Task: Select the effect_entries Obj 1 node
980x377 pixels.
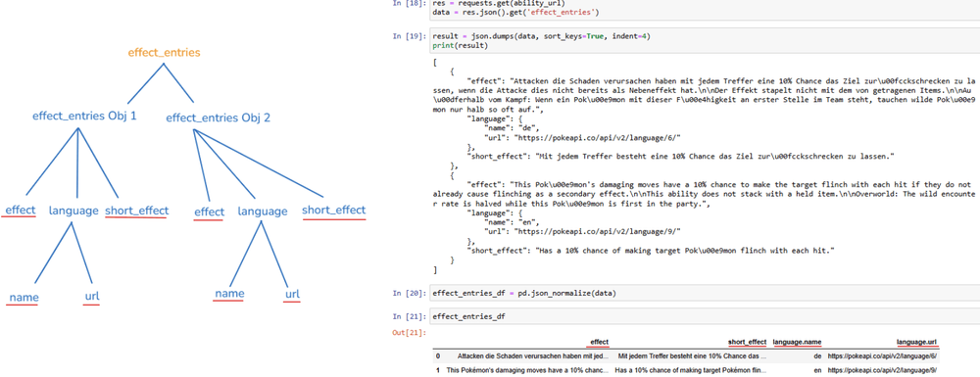Action: (84, 117)
